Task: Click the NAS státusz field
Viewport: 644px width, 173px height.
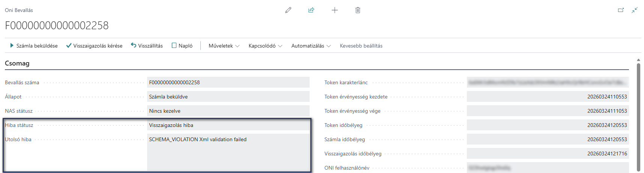Action: pos(228,111)
